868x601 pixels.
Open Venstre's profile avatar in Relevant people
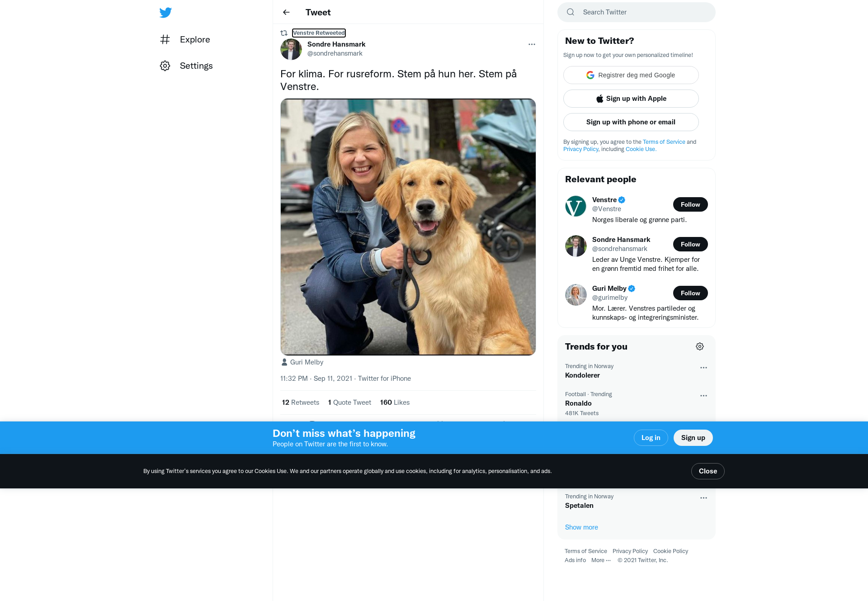click(576, 206)
